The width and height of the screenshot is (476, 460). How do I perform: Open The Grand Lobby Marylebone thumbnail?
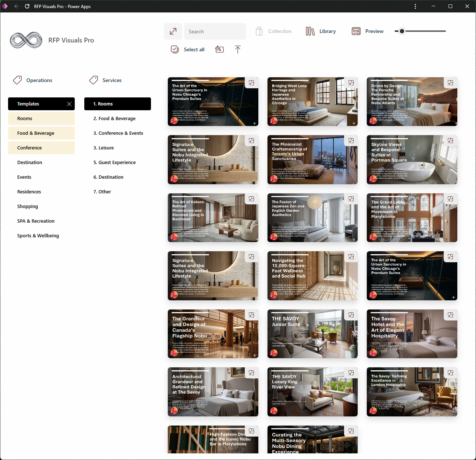pyautogui.click(x=412, y=218)
